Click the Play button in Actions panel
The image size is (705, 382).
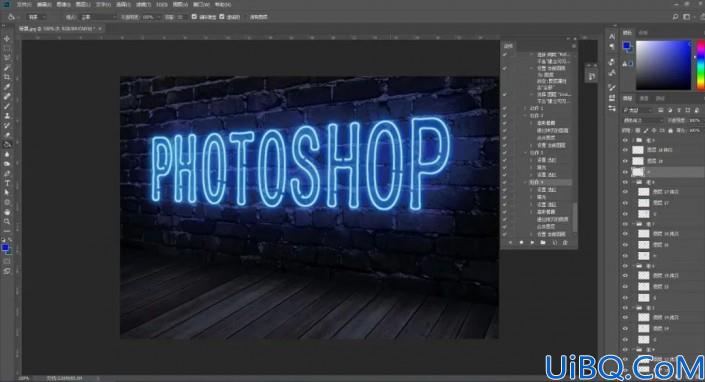(532, 243)
